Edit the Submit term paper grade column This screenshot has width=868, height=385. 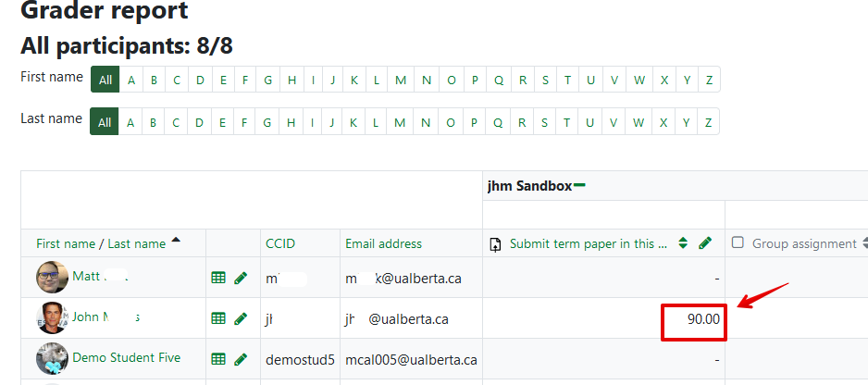[705, 243]
